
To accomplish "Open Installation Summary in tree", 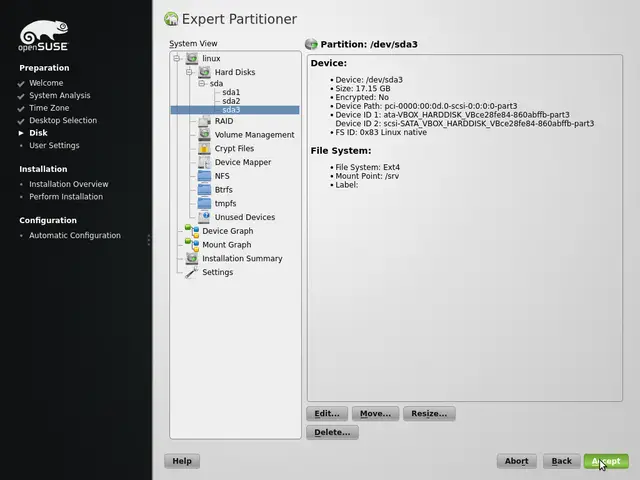I will coord(242,258).
